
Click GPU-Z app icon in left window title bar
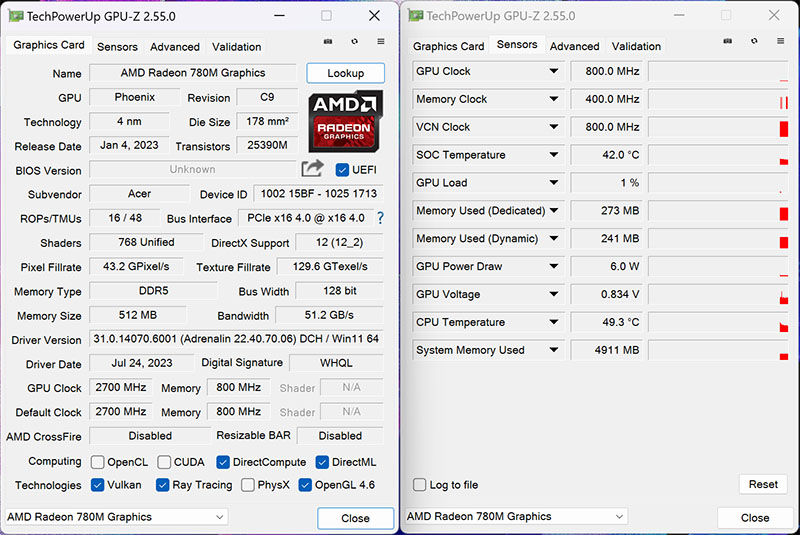(16, 16)
